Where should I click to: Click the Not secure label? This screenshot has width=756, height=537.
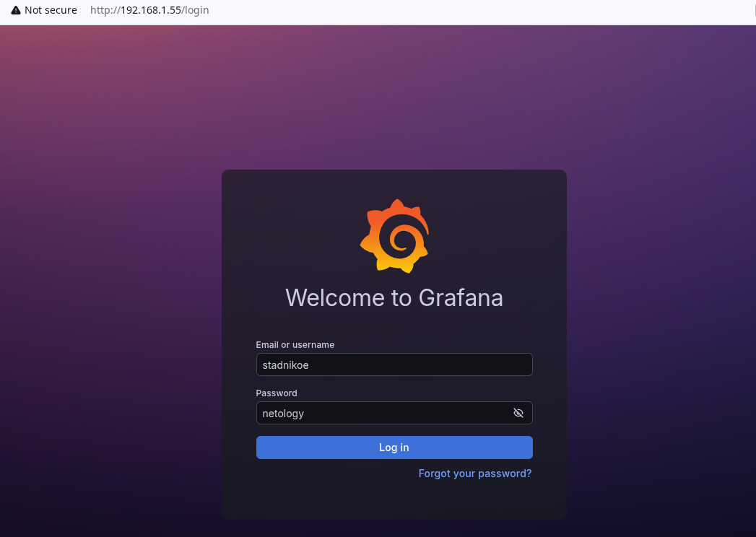tap(51, 10)
